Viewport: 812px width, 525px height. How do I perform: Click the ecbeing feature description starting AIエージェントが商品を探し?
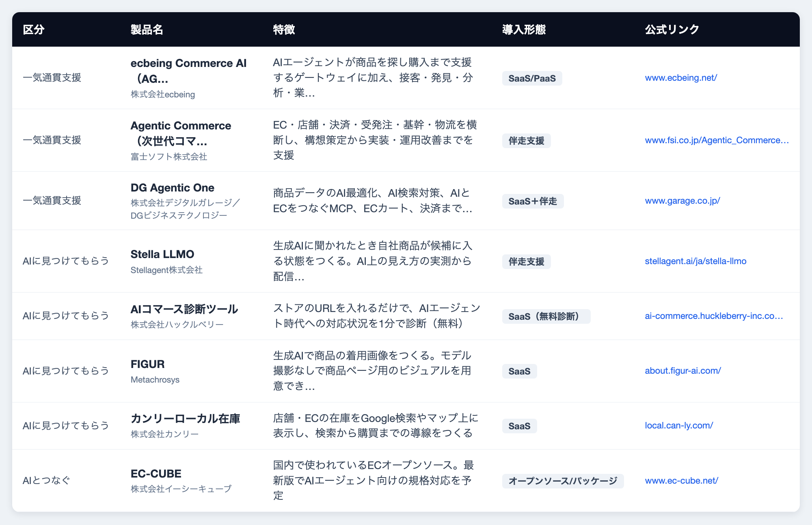(x=373, y=78)
